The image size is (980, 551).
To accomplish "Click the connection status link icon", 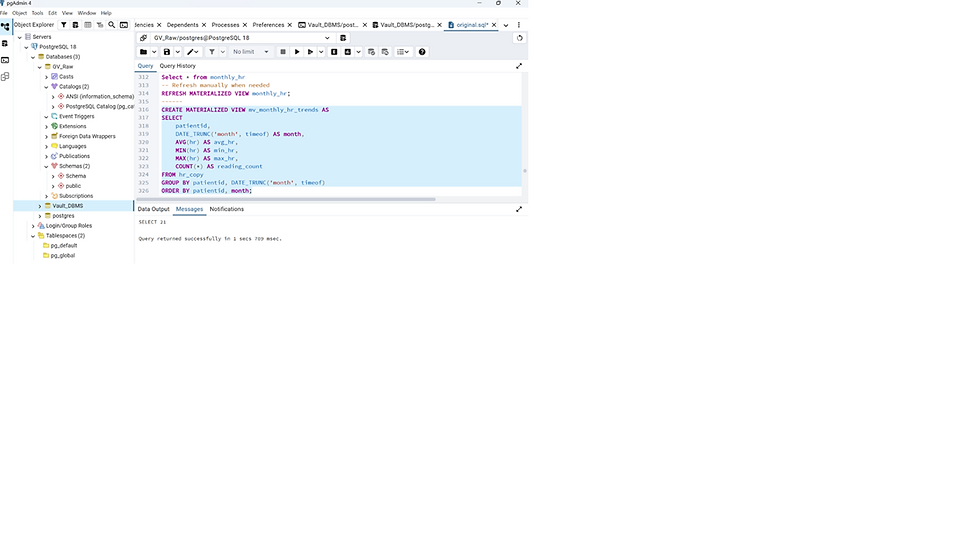I will tap(143, 38).
